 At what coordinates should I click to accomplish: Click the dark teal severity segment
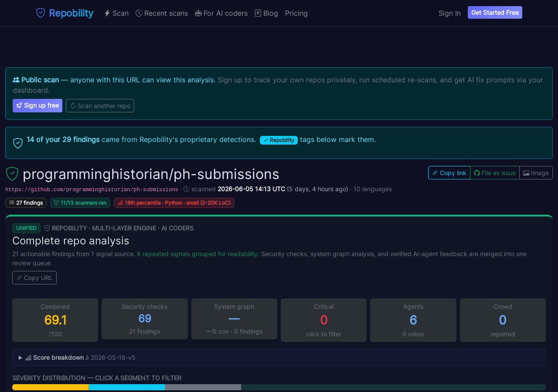pyautogui.click(x=393, y=387)
